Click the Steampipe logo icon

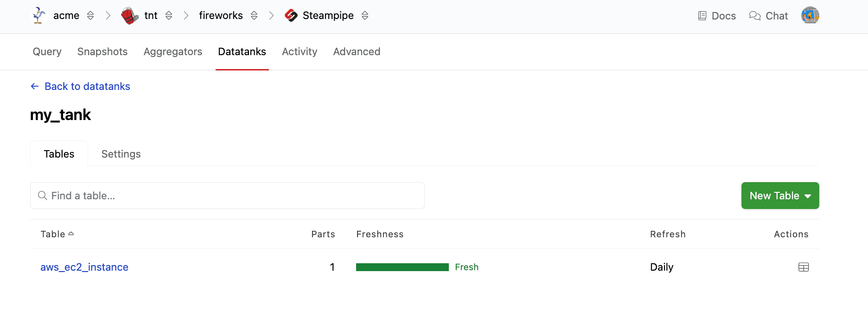pyautogui.click(x=291, y=16)
